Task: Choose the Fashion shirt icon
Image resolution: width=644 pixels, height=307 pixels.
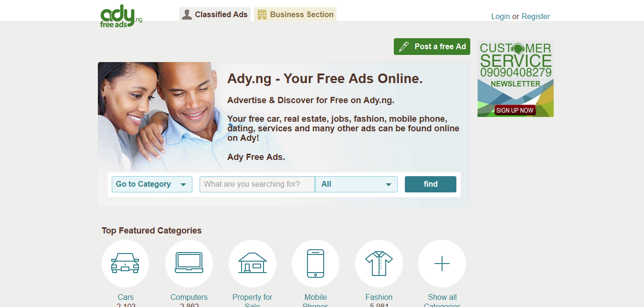Action: coord(379,263)
